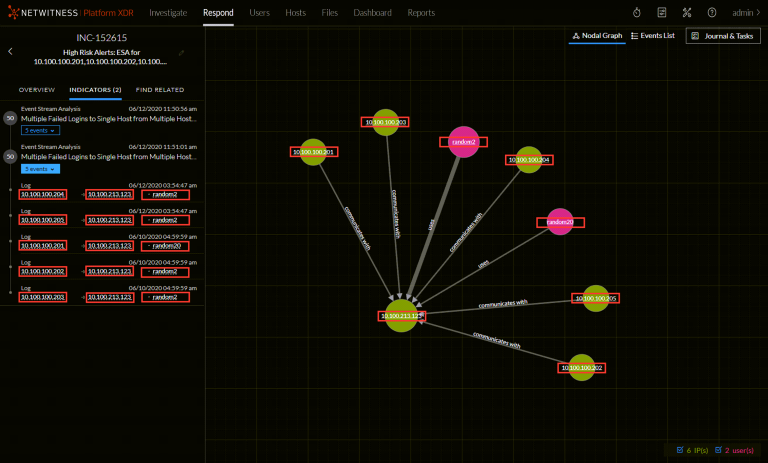The width and height of the screenshot is (768, 463).
Task: Select the pink random20 user node
Action: click(560, 221)
